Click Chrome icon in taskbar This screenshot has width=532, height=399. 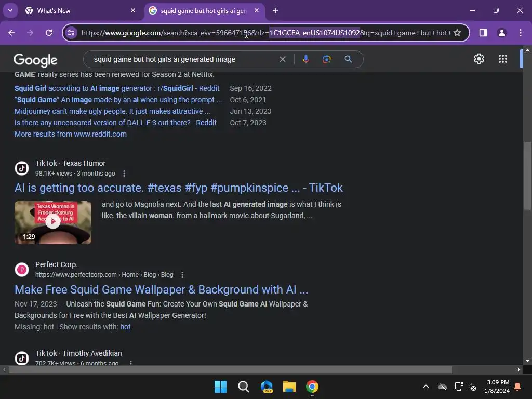tap(312, 387)
